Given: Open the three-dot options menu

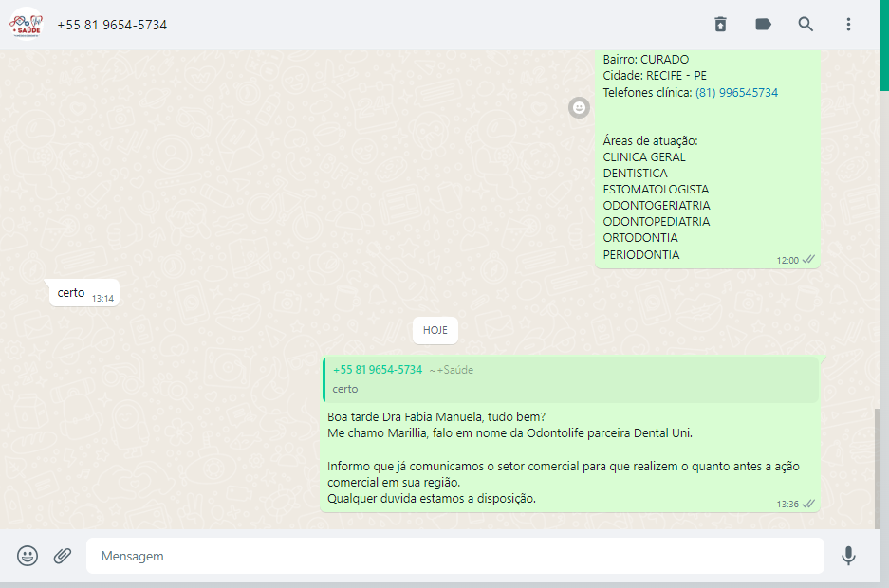Looking at the screenshot, I should click(848, 25).
